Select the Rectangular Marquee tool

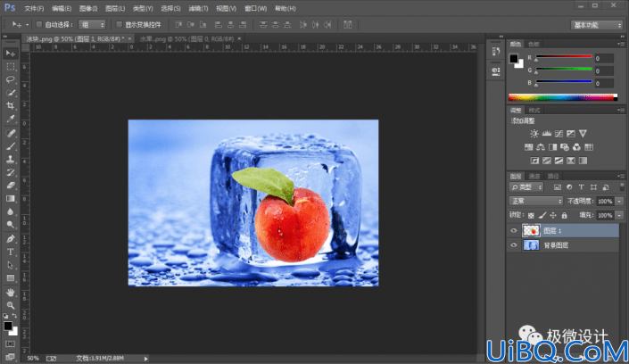point(11,67)
